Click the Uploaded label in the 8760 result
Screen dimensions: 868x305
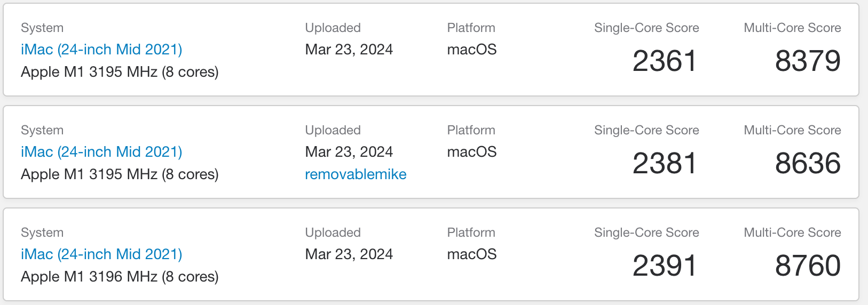point(333,232)
